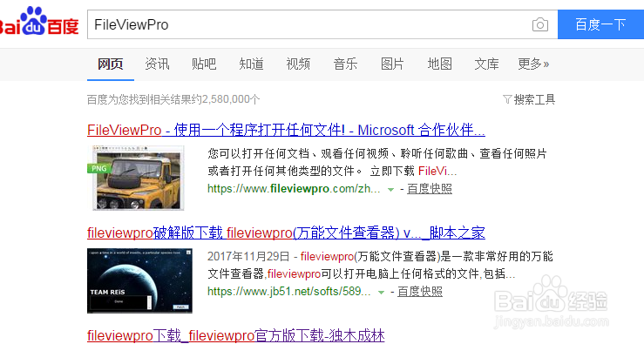644x344 pixels.
Task: Switch to the 知道 tab
Action: [251, 64]
